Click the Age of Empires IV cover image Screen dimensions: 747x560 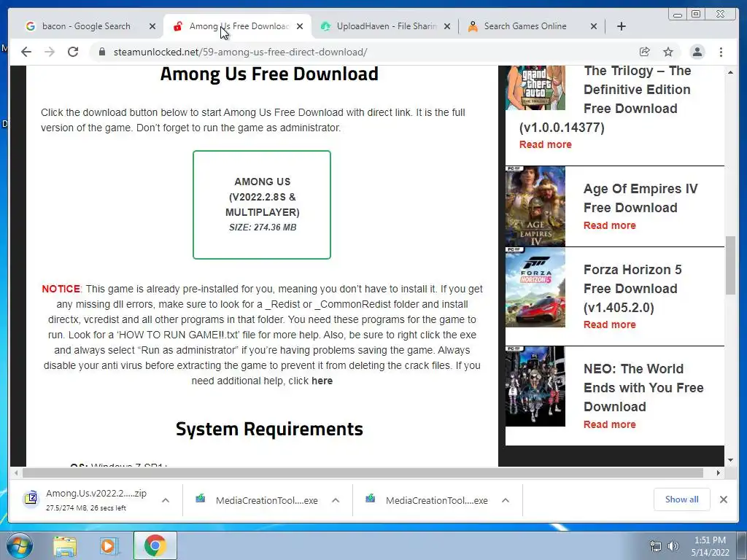click(x=535, y=206)
